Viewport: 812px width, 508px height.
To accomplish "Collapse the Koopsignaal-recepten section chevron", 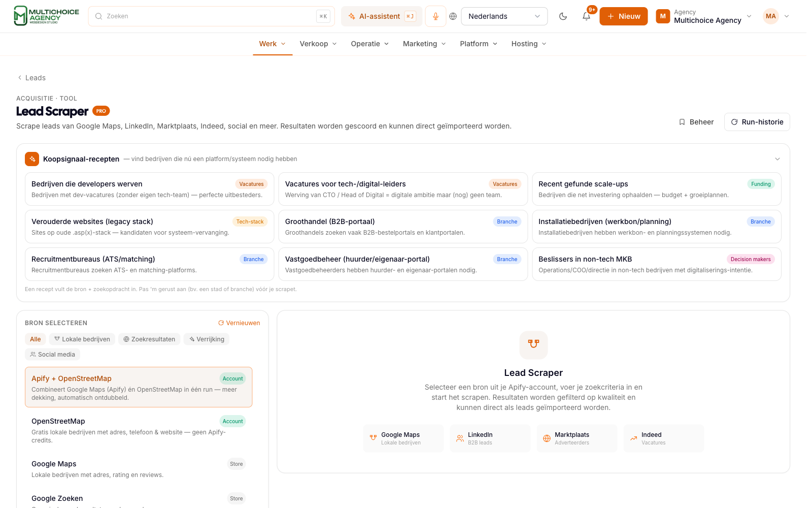I will tap(777, 159).
